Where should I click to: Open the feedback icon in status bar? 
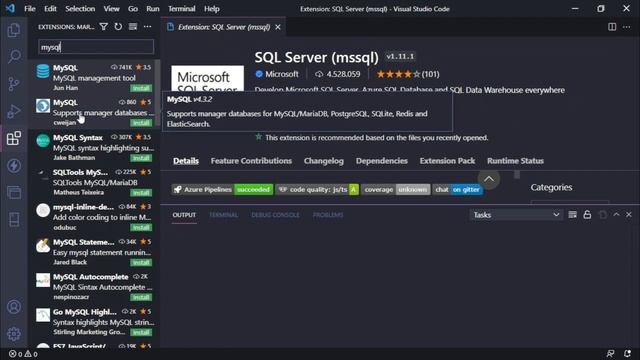click(611, 354)
